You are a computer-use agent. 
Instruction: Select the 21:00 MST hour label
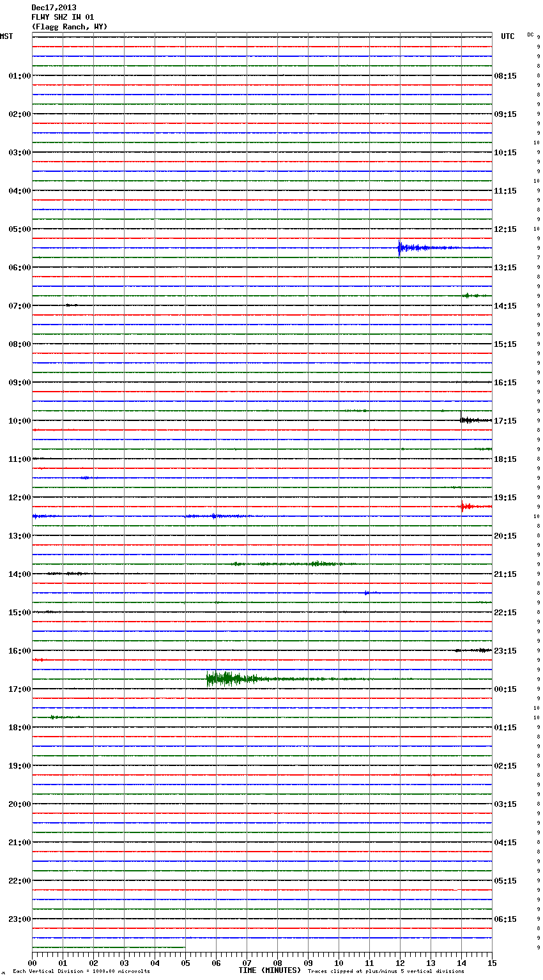point(19,843)
